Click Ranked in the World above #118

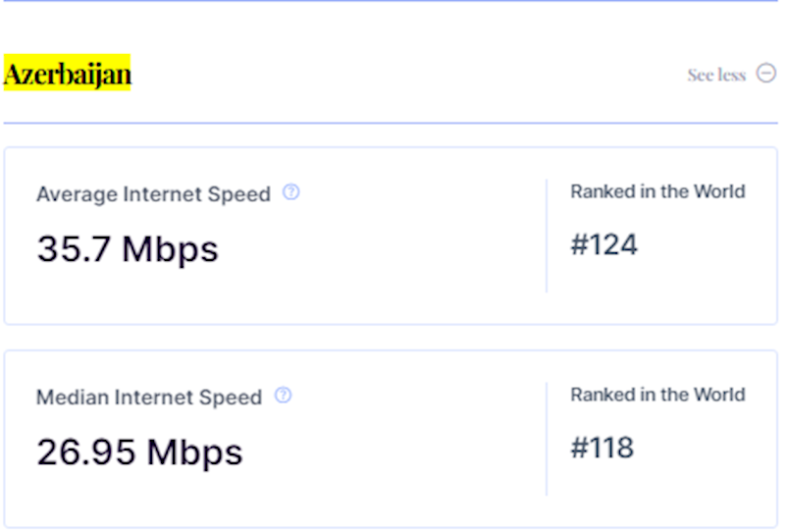tap(657, 395)
